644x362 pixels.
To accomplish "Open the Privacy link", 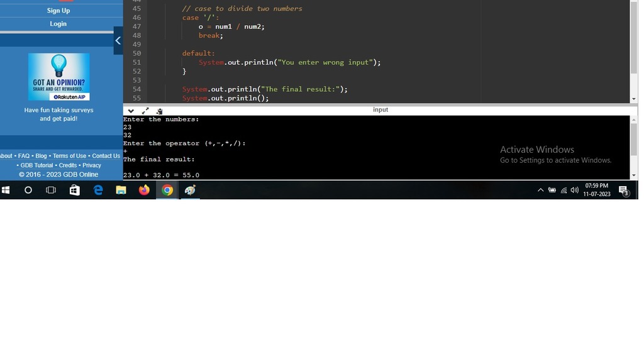I will pos(92,165).
